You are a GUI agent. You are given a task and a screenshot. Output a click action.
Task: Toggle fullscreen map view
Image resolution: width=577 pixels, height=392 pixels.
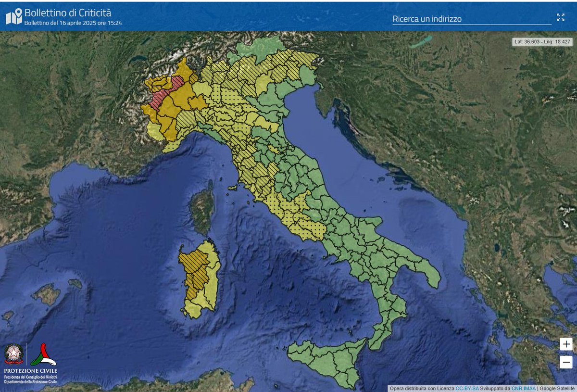561,17
